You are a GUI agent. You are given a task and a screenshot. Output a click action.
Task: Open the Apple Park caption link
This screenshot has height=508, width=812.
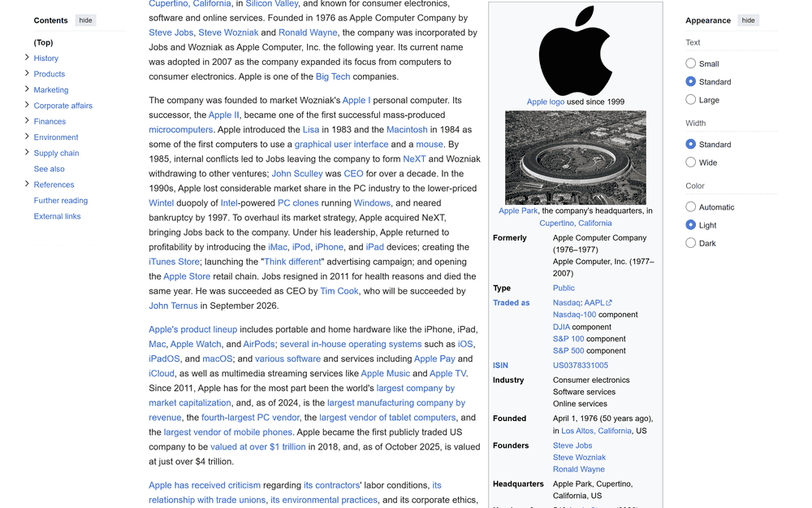click(518, 211)
